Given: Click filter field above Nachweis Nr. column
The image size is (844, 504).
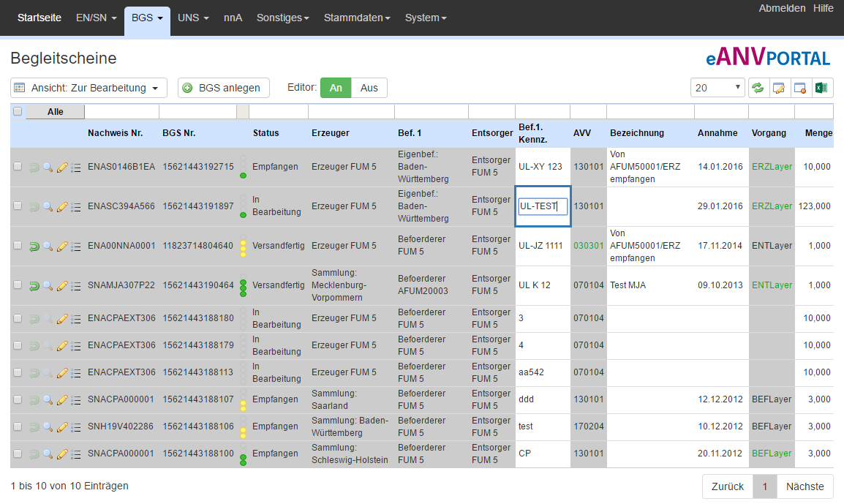Looking at the screenshot, I should click(121, 111).
